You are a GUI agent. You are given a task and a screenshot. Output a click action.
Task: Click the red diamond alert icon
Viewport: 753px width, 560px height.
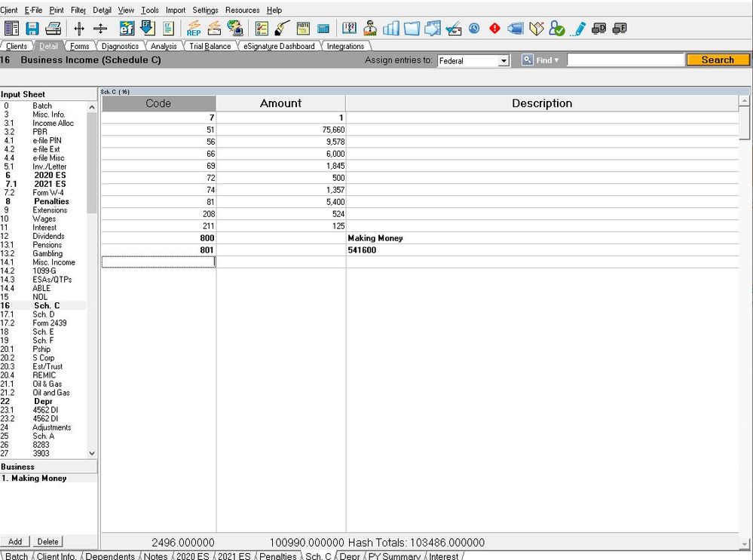(x=494, y=29)
